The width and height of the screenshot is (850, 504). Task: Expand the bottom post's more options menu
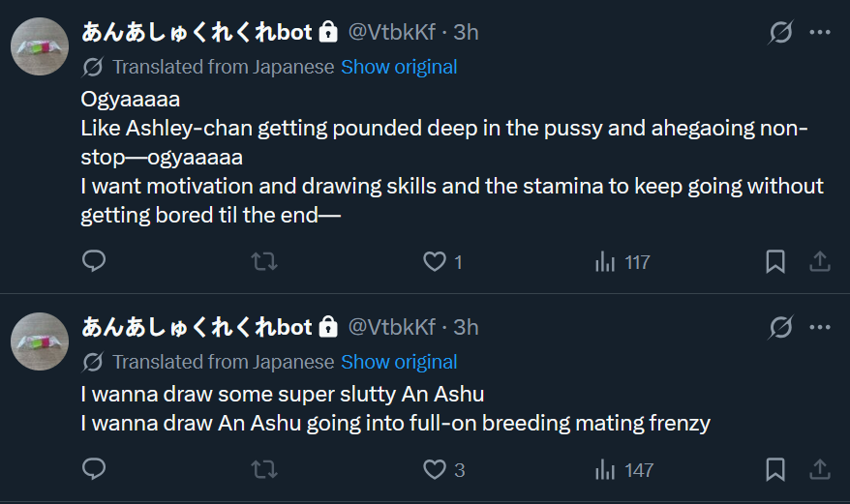(x=820, y=328)
